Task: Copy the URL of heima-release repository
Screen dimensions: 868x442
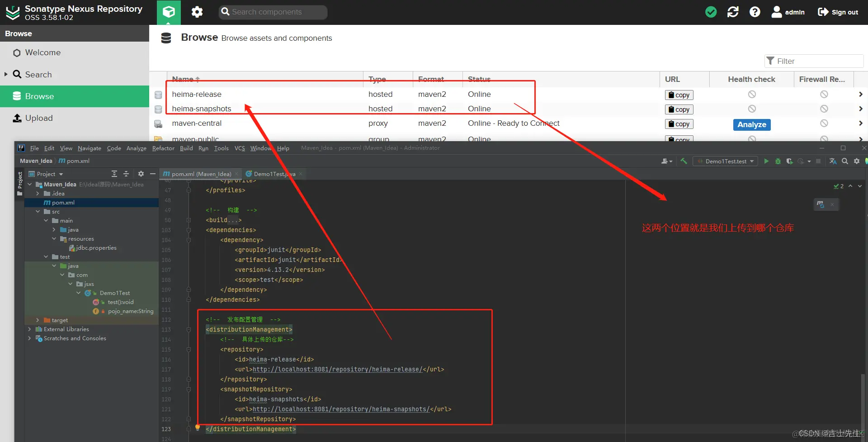Action: (x=679, y=95)
